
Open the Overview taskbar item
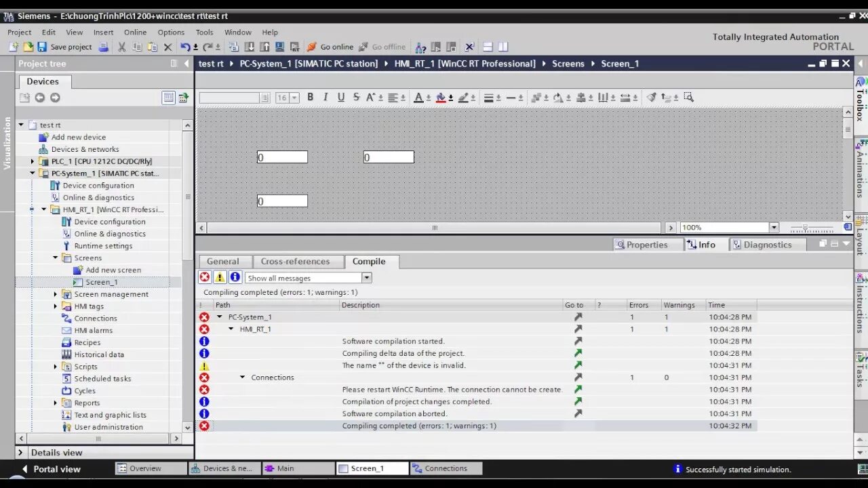point(151,468)
